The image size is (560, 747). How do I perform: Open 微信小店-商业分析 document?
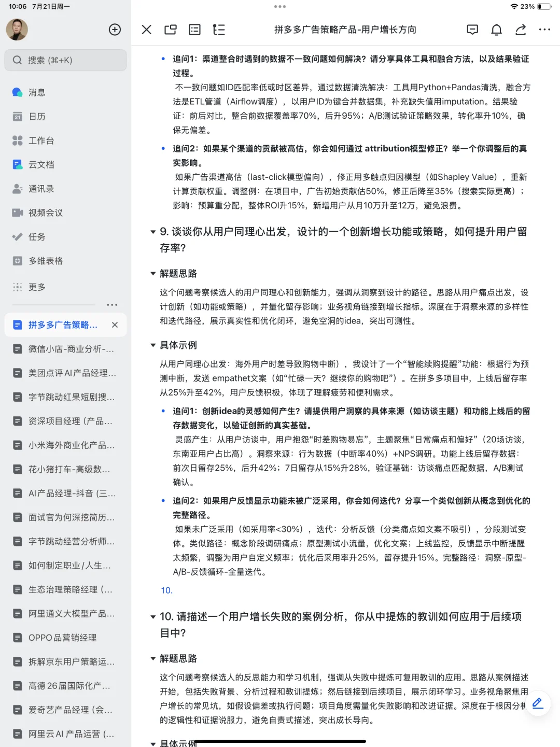point(65,349)
